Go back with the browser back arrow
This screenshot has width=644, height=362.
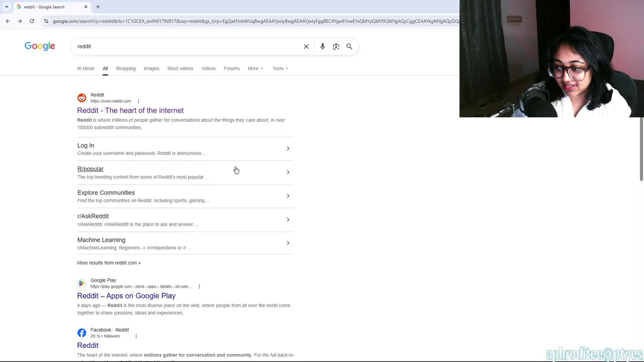pyautogui.click(x=8, y=21)
